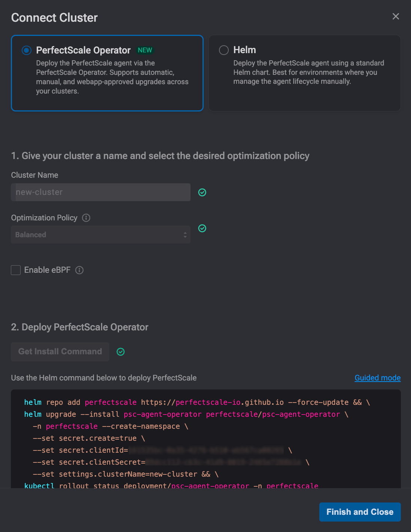
Task: Click the green checkmark beside Optimization Policy
Action: coord(202,228)
